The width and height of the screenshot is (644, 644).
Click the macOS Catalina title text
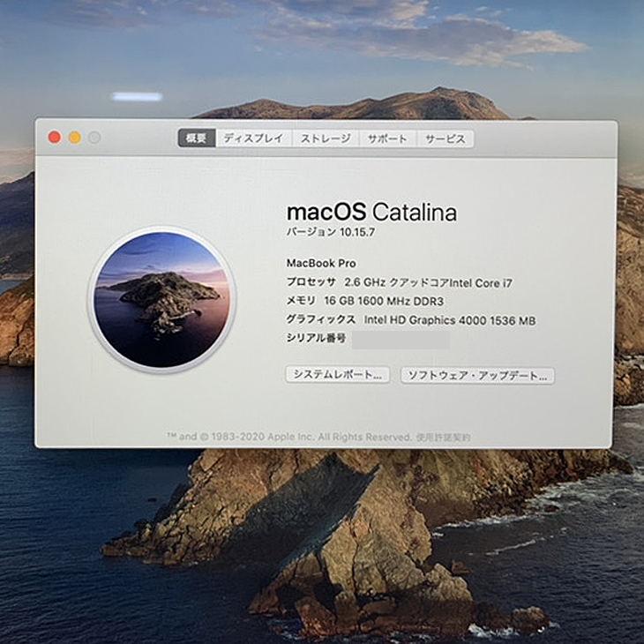pyautogui.click(x=371, y=213)
